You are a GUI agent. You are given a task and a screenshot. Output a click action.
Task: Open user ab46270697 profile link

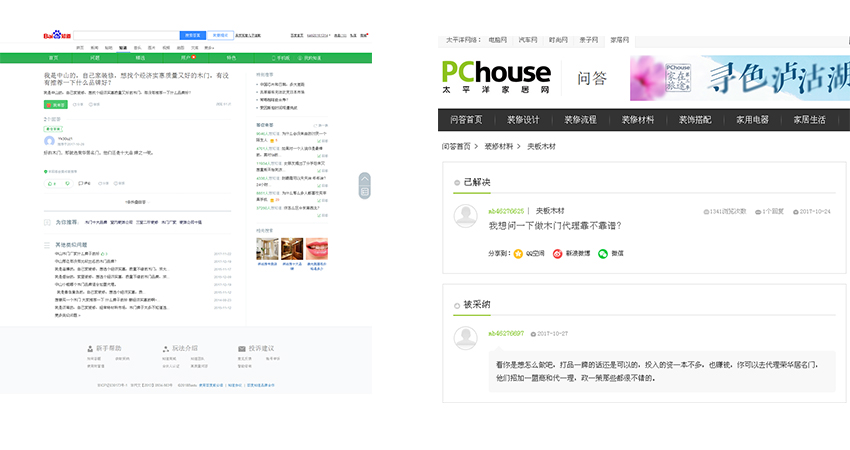506,333
